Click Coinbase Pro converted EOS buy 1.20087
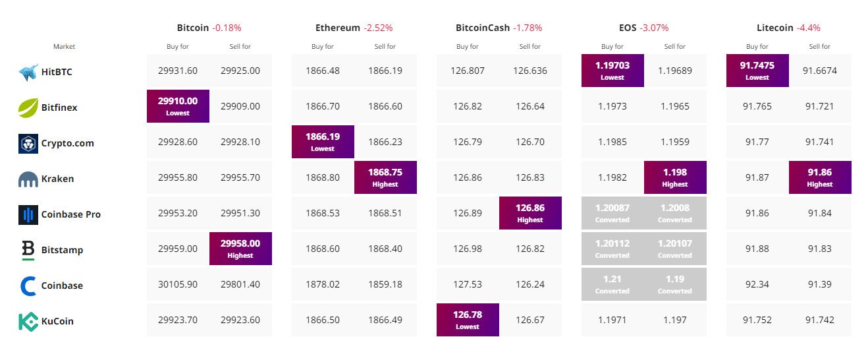The height and width of the screenshot is (337, 868). 612,212
